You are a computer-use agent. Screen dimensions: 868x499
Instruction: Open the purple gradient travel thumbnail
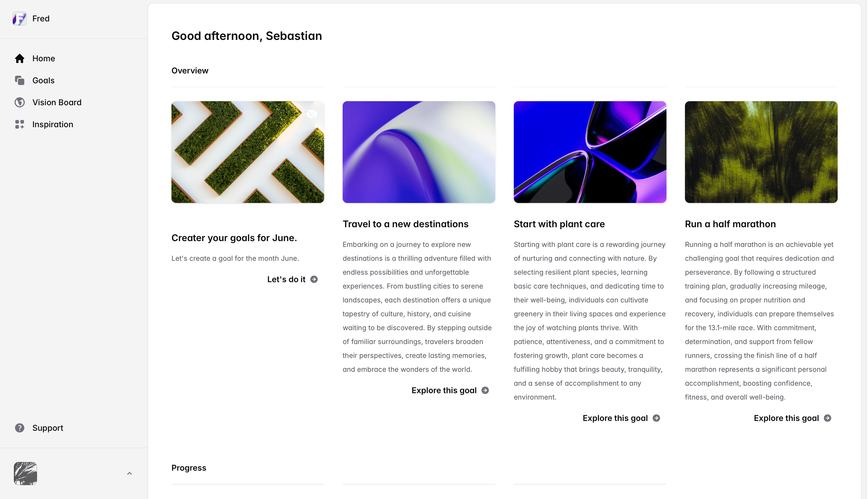coord(419,152)
